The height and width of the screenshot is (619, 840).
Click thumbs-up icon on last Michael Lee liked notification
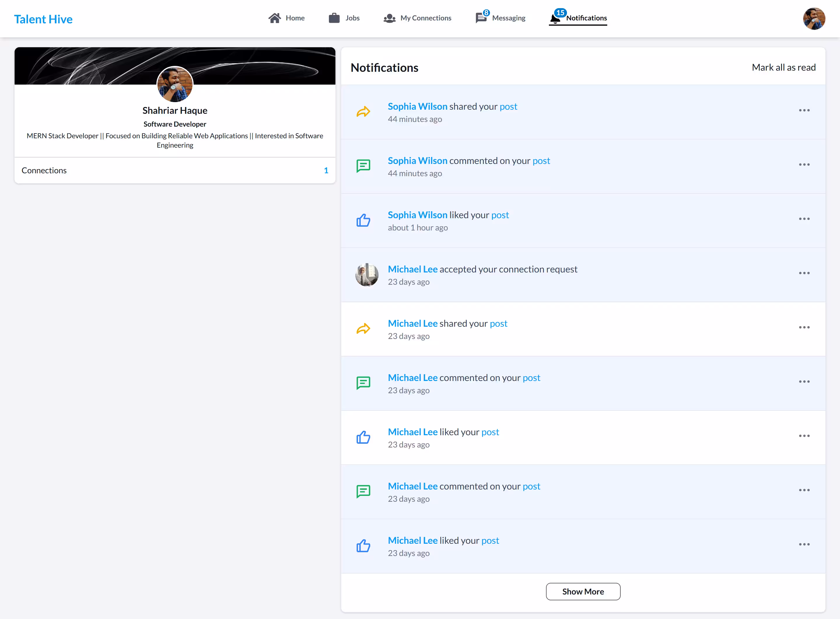tap(363, 545)
